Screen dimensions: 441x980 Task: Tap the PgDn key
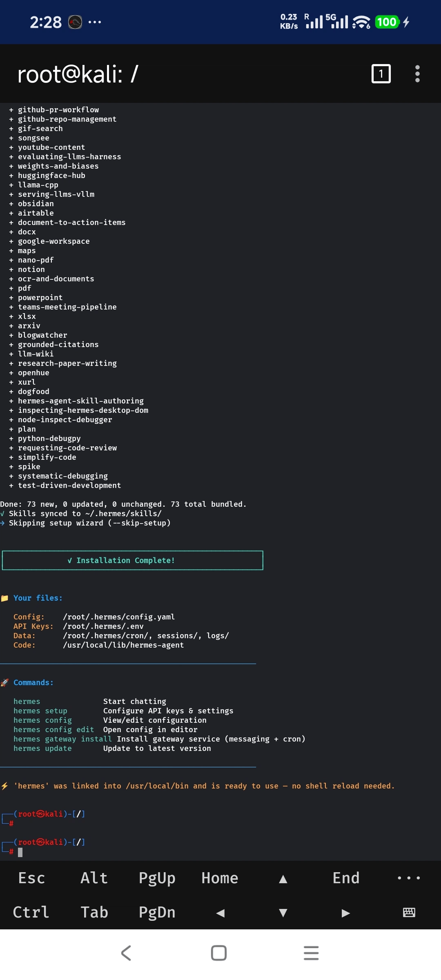[157, 913]
